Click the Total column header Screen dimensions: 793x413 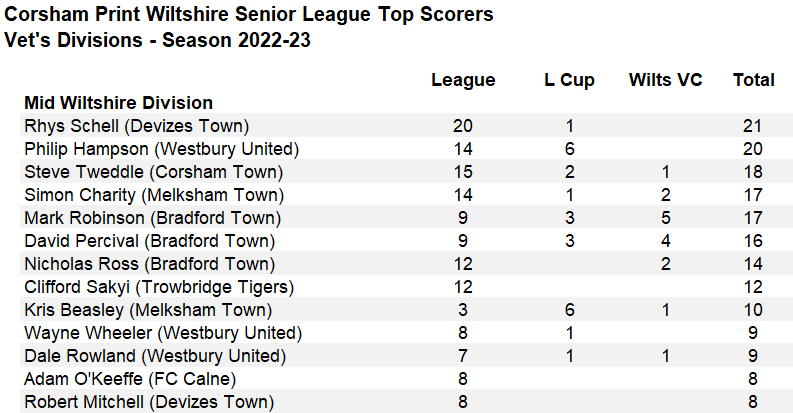[x=753, y=80]
